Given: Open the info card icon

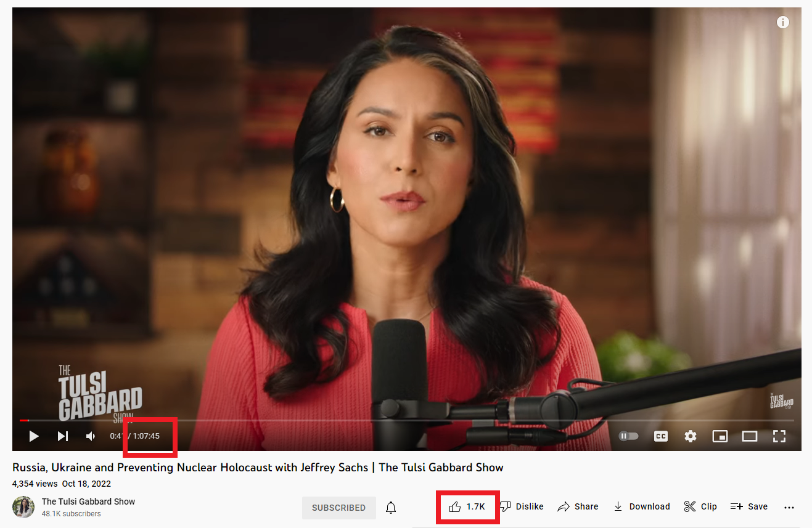Looking at the screenshot, I should [783, 22].
